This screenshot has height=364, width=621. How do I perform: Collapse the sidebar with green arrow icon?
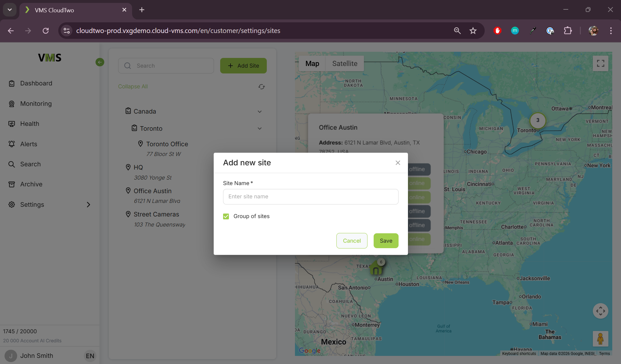[x=100, y=62]
